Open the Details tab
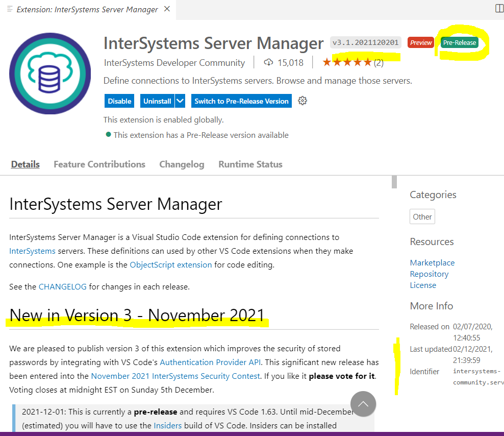Viewport: 504px width, 436px height. pyautogui.click(x=26, y=164)
